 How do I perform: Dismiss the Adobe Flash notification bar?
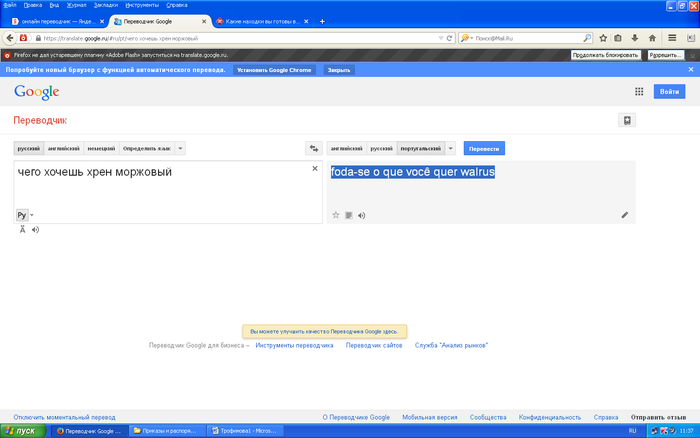pyautogui.click(x=693, y=56)
